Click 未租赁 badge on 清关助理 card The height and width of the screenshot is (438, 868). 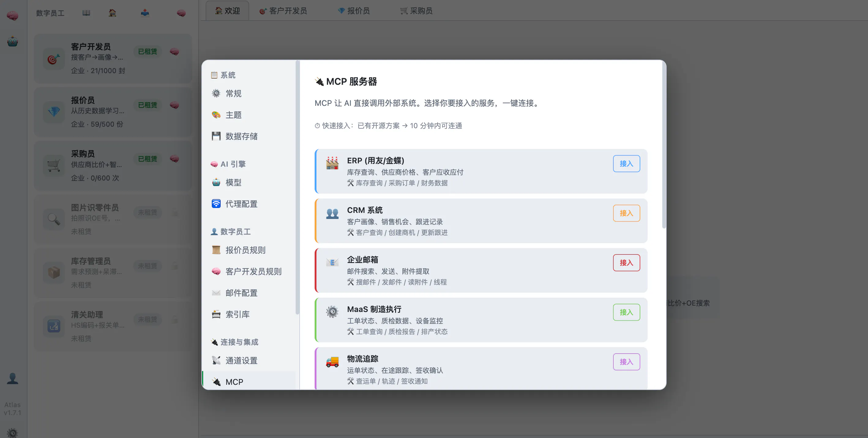[147, 320]
